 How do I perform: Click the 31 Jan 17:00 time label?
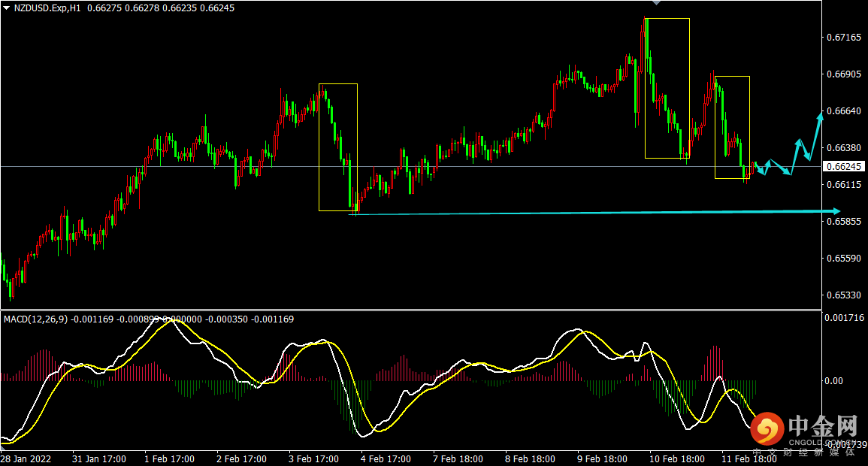(99, 458)
